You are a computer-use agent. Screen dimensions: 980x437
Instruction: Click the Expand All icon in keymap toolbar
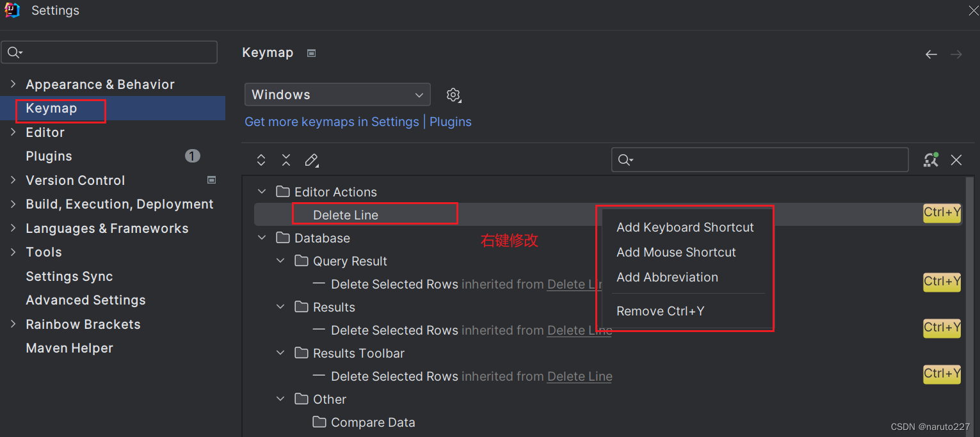pos(261,160)
